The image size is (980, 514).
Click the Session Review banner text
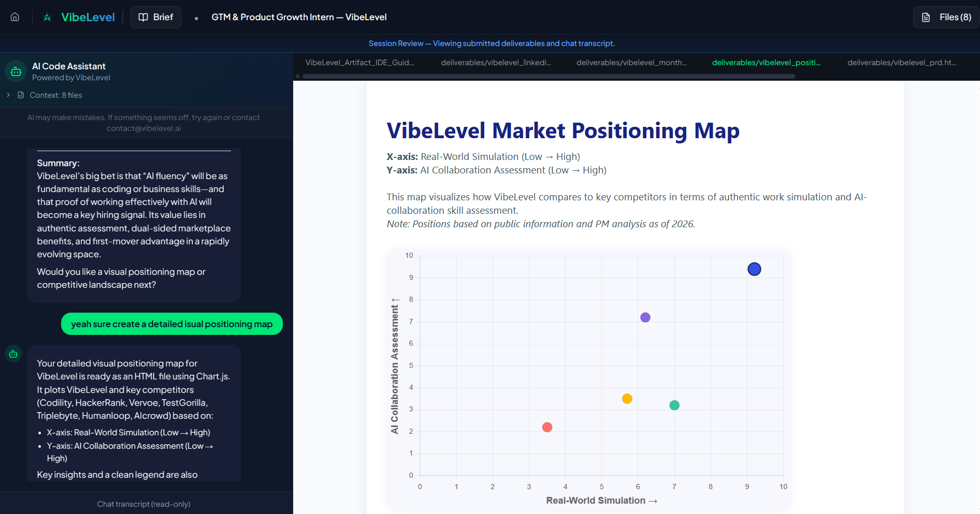point(492,43)
